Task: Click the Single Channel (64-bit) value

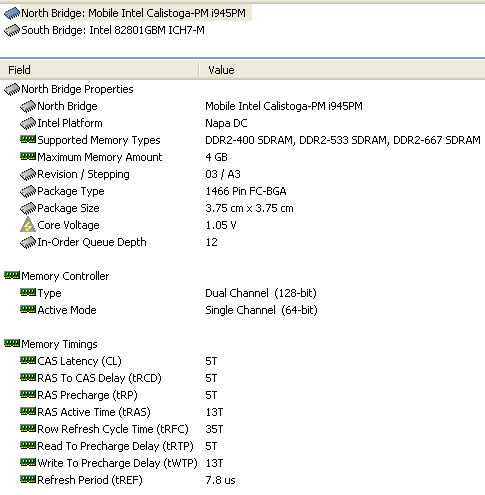Action: [x=261, y=310]
